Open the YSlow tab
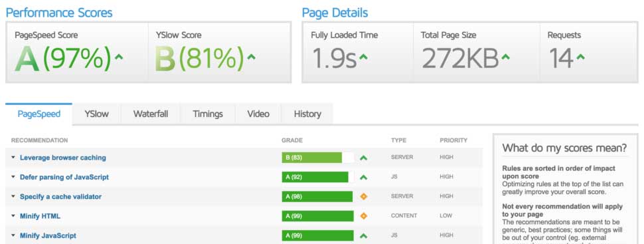This screenshot has width=644, height=244. pos(96,114)
